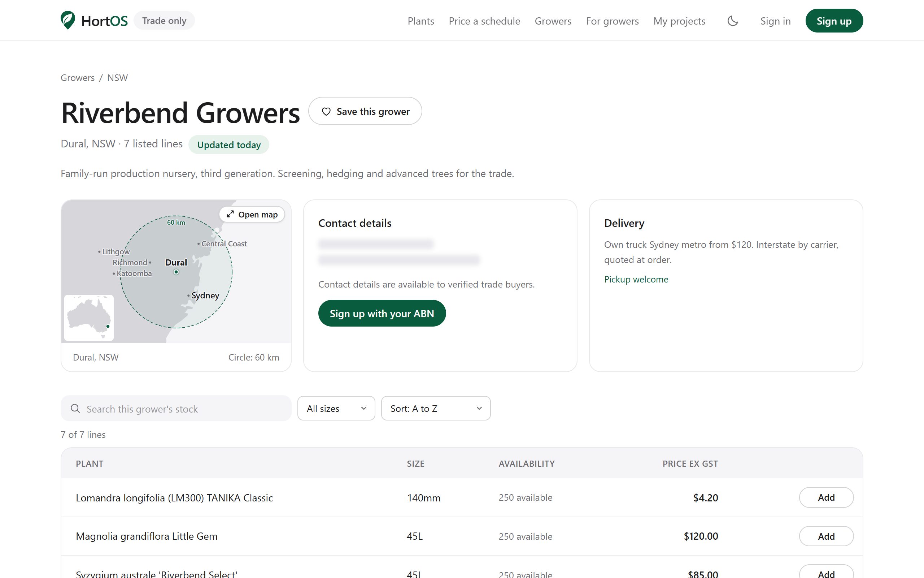
Task: Toggle dark mode with the moon icon
Action: (x=733, y=21)
